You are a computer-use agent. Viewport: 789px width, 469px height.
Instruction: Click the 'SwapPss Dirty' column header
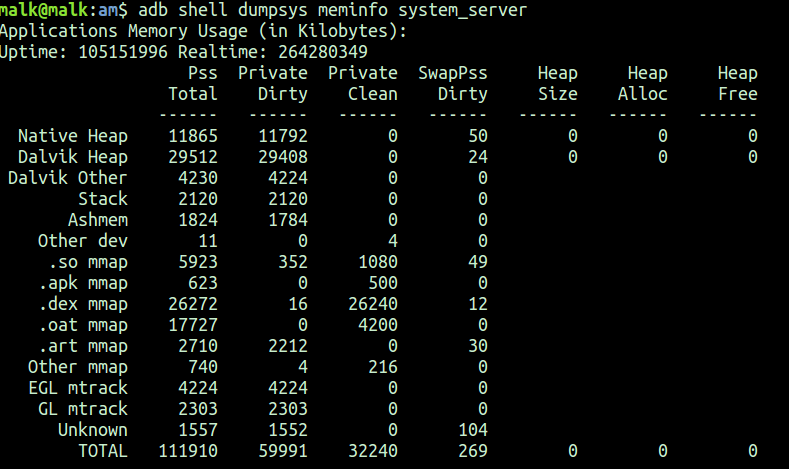click(453, 84)
